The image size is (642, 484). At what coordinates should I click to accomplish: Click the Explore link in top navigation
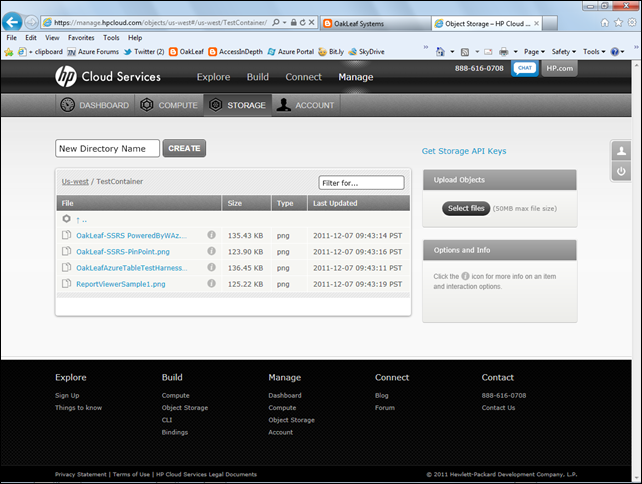pyautogui.click(x=213, y=77)
